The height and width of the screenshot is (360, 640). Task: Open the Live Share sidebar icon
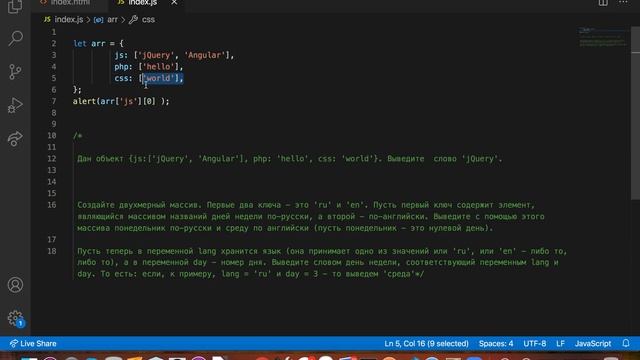pos(15,139)
